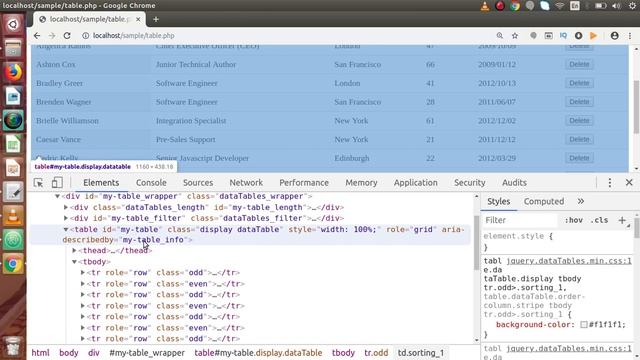Open the Trash in the launcher

13,346
